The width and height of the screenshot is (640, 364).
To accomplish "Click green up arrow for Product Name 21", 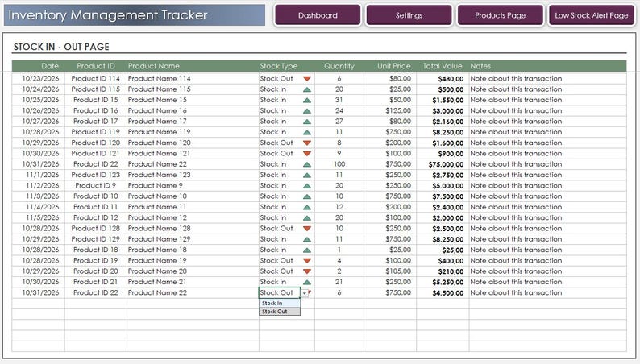I will tap(307, 282).
